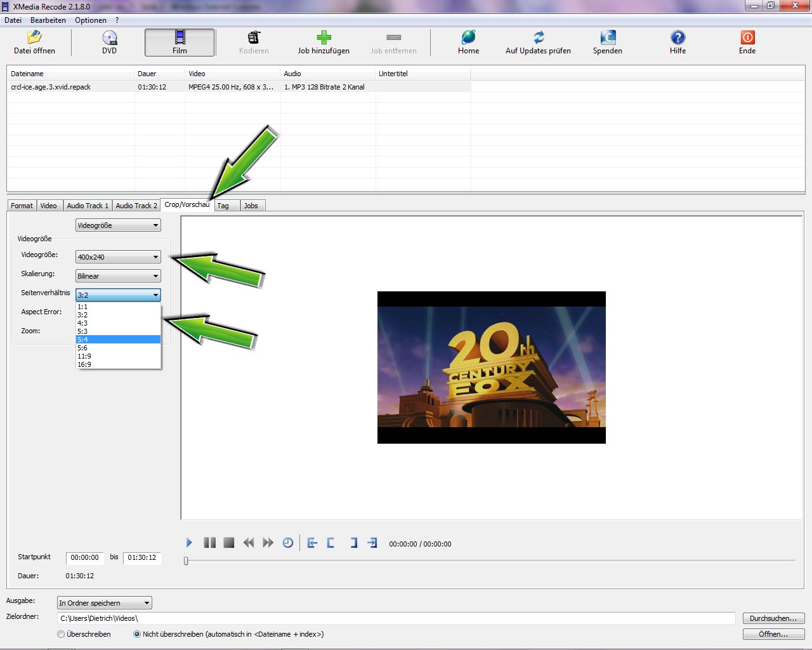Click the 20th Century Fox preview image
Image resolution: width=812 pixels, height=650 pixels.
[492, 368]
